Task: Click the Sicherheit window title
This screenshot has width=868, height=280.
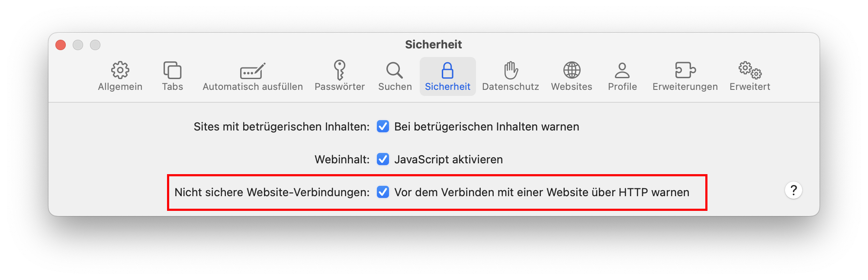Action: (433, 45)
